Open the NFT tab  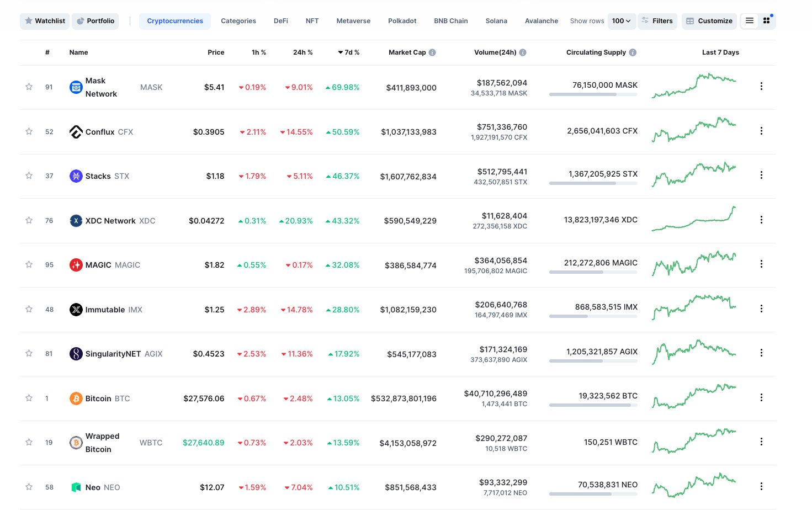click(x=312, y=21)
